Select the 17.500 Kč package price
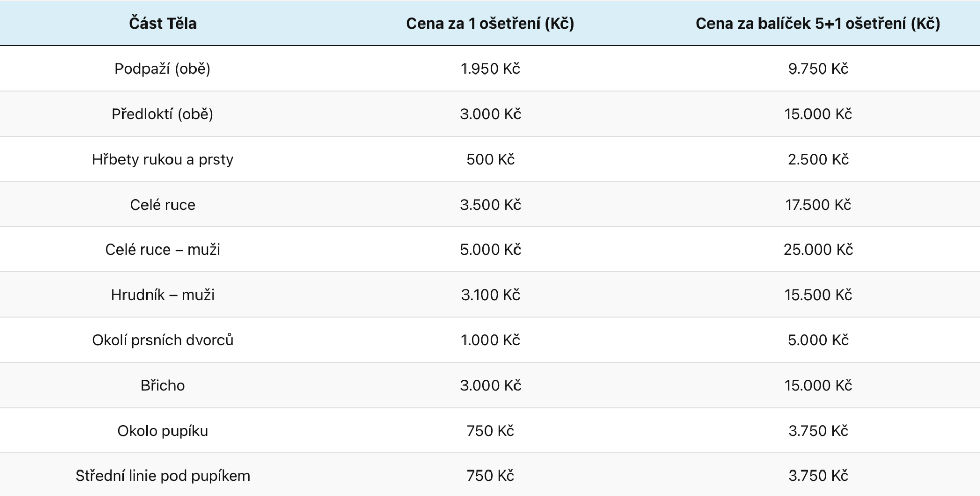The height and width of the screenshot is (496, 980). 818,205
